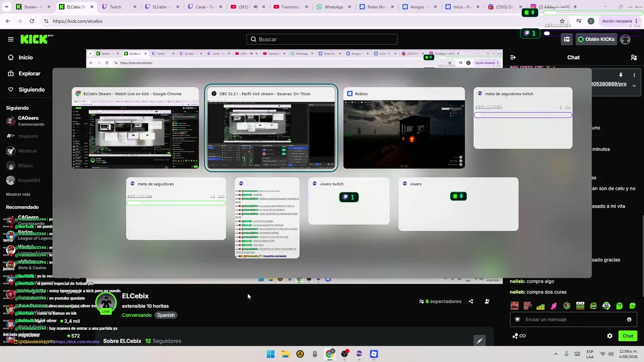The image size is (644, 362).
Task: Open OBS Studio from taskbar
Action: click(345, 354)
